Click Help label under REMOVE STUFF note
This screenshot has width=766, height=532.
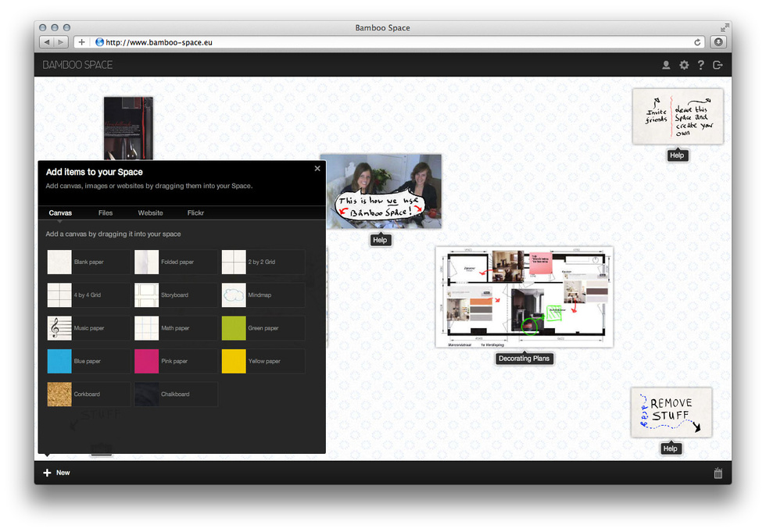[x=671, y=448]
